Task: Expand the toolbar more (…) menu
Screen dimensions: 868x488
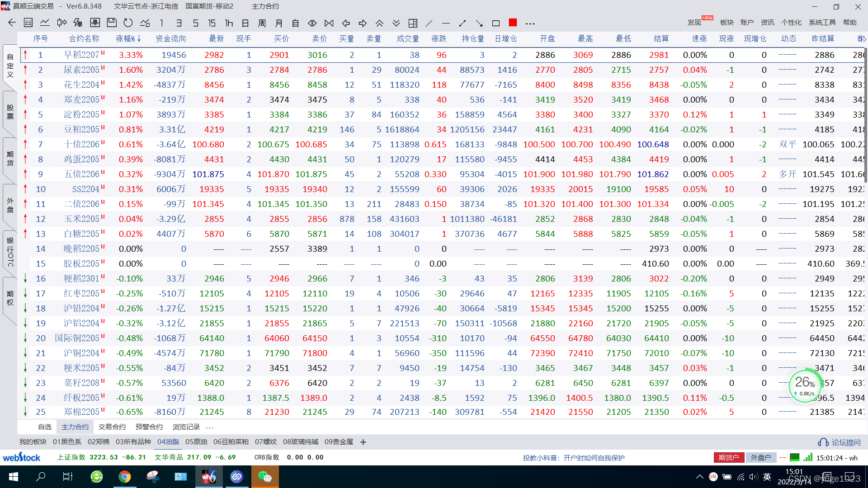Action: click(x=530, y=23)
